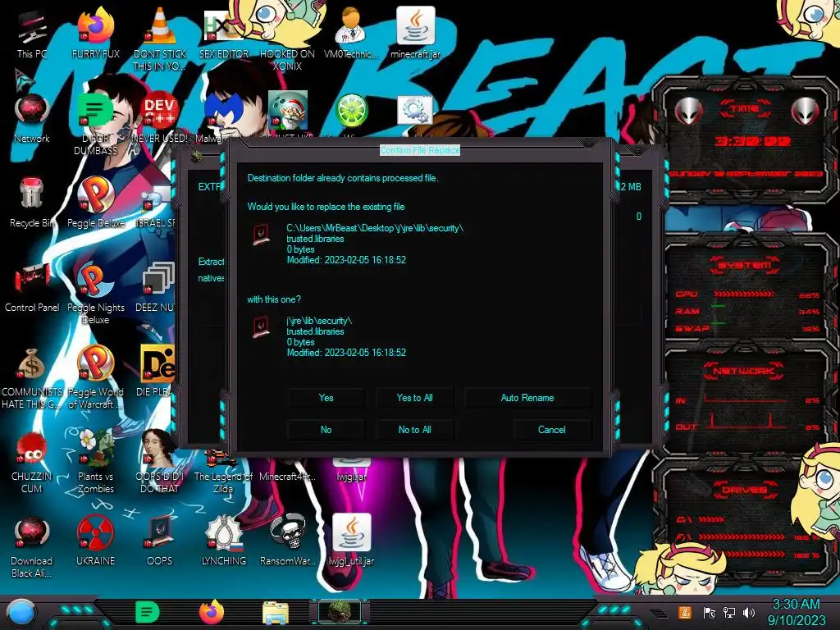Select lwjgl_util.jar file icon
This screenshot has height=630, width=840.
click(x=351, y=540)
